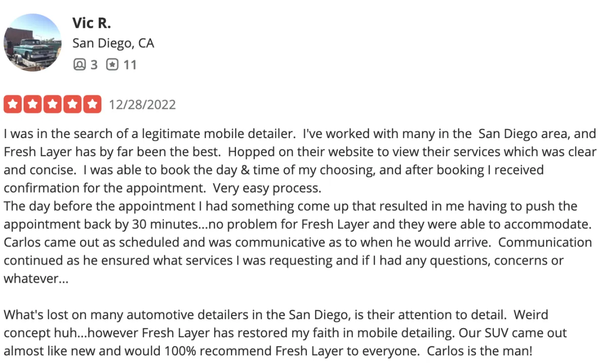Screen dimensions: 605x364
Task: Click the San Diego, CA location text
Action: [x=113, y=44]
